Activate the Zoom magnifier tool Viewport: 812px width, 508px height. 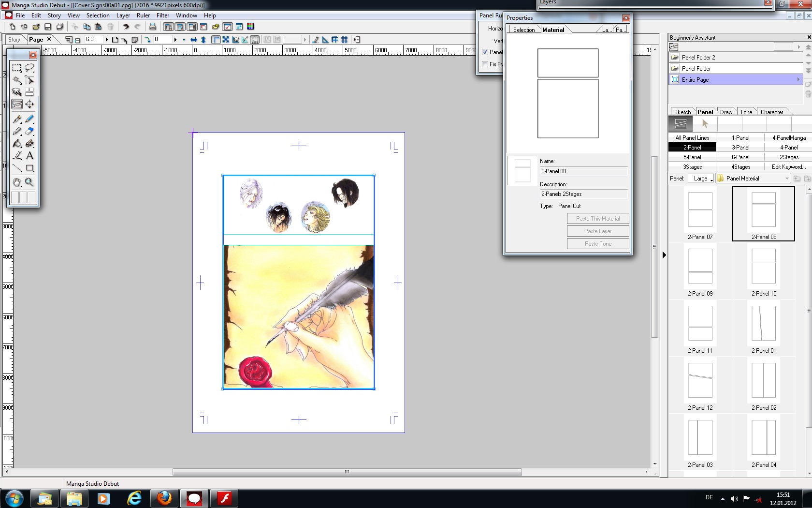tap(29, 182)
